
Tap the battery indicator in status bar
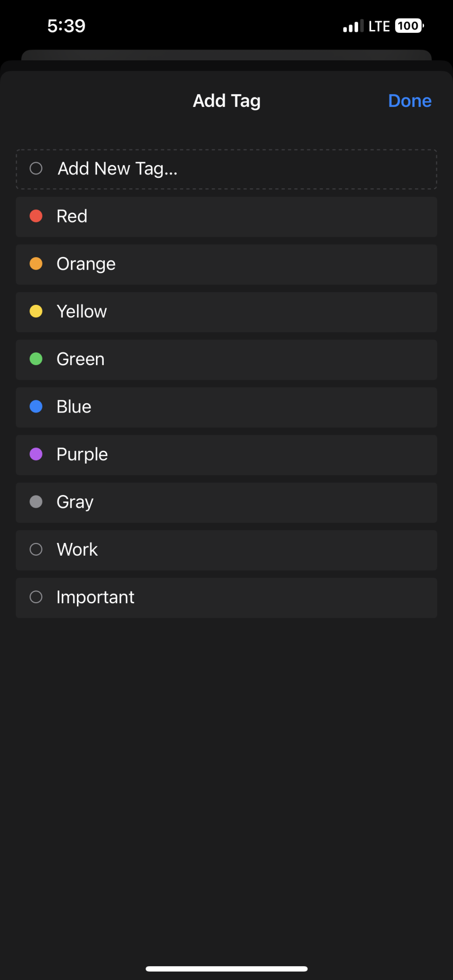[409, 26]
